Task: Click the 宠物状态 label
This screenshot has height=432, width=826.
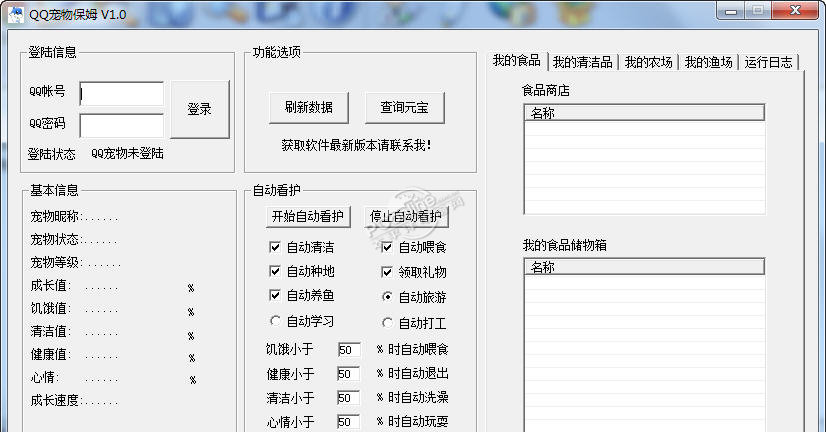Action: (x=54, y=239)
